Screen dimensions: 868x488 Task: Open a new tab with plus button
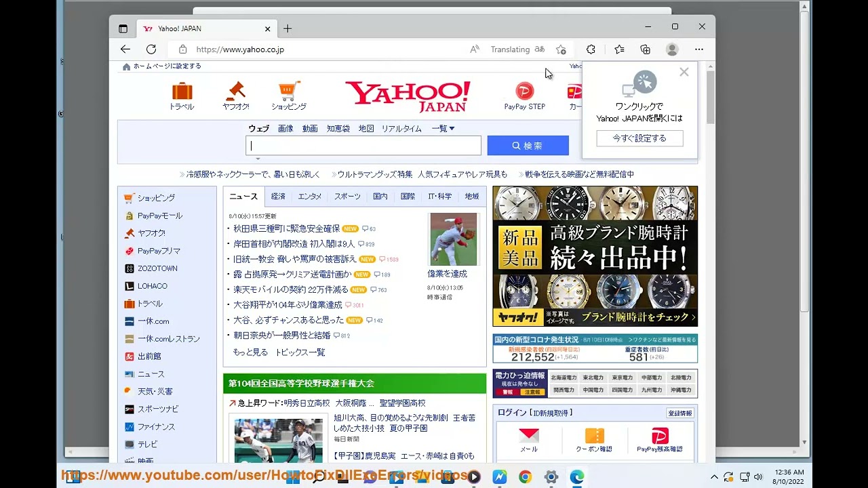tap(288, 28)
